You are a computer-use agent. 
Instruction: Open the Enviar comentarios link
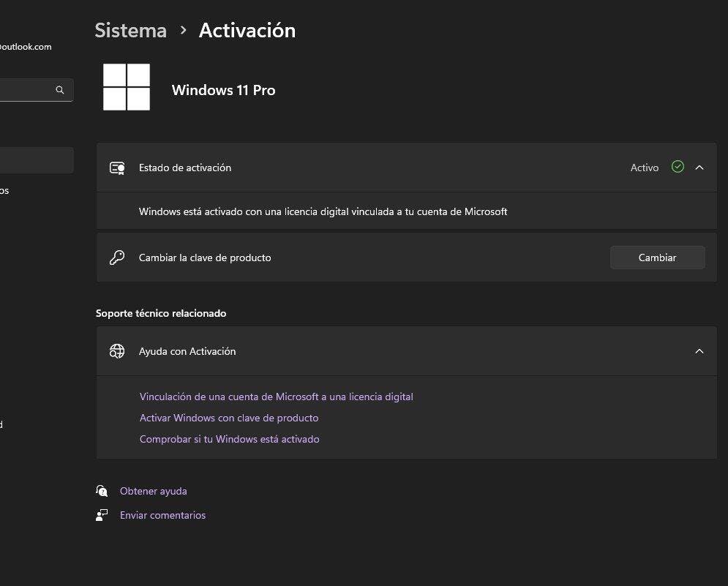click(162, 515)
